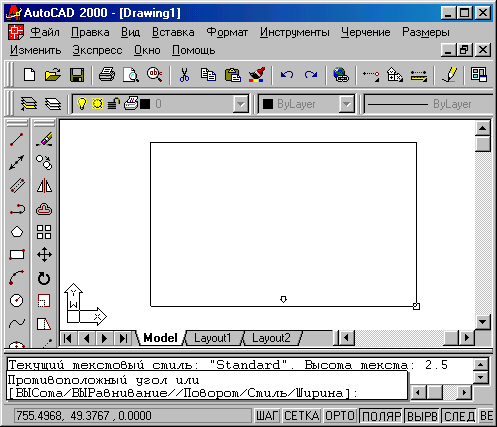497x427 pixels.
Task: Save the drawing with floppy disk icon
Action: 77,75
